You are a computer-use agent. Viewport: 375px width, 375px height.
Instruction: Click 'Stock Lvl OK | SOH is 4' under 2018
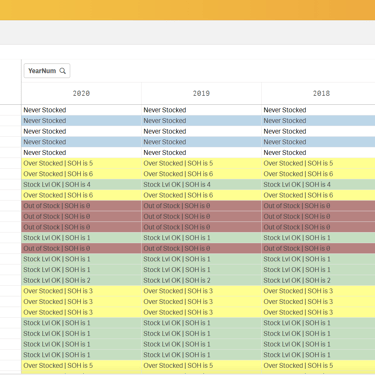click(x=318, y=184)
